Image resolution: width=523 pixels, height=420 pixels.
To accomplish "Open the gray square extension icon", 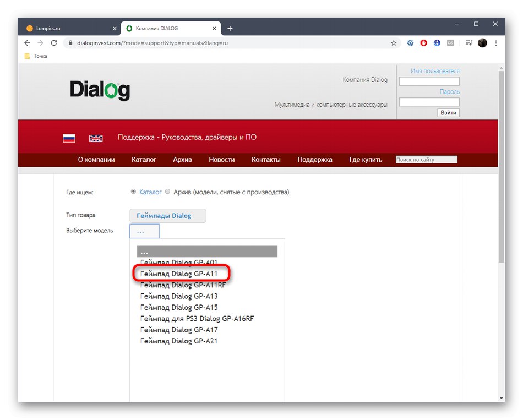I will 450,43.
